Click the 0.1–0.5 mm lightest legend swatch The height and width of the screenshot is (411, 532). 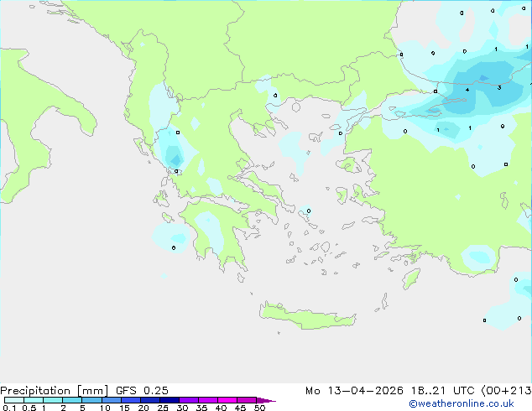click(14, 400)
